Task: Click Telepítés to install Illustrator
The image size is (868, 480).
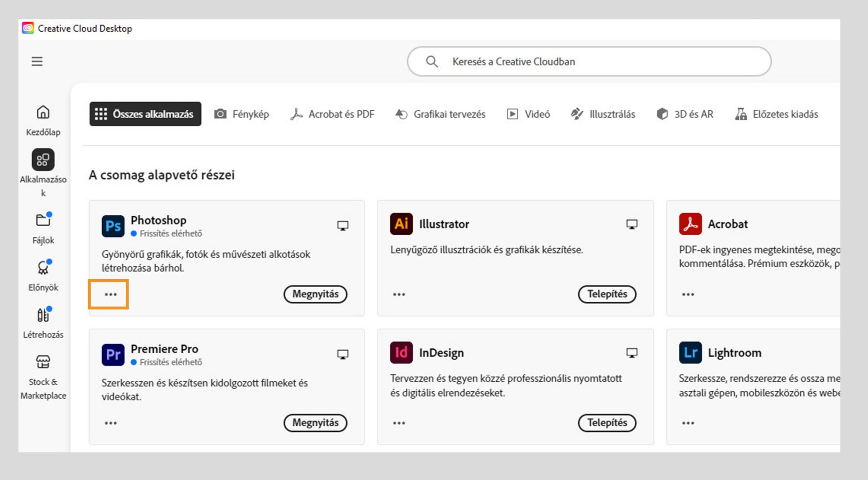Action: tap(607, 294)
